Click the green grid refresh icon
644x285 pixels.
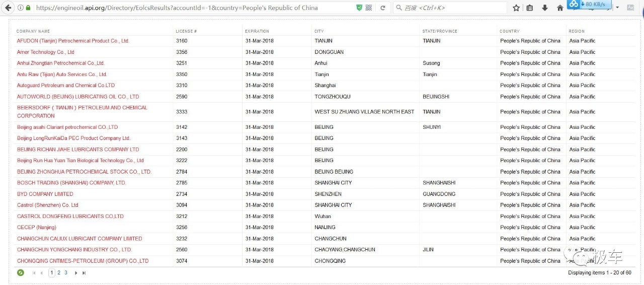pyautogui.click(x=21, y=273)
